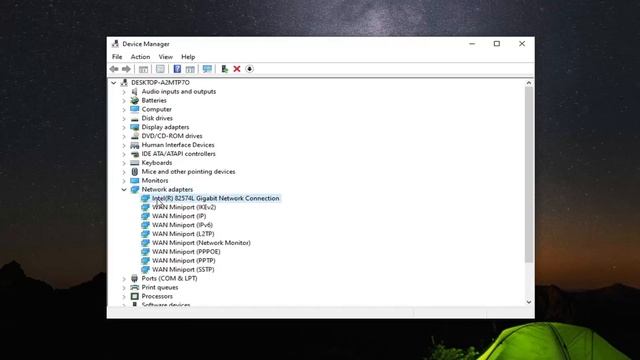
Task: Select the Keyboards category icon
Action: tap(135, 163)
